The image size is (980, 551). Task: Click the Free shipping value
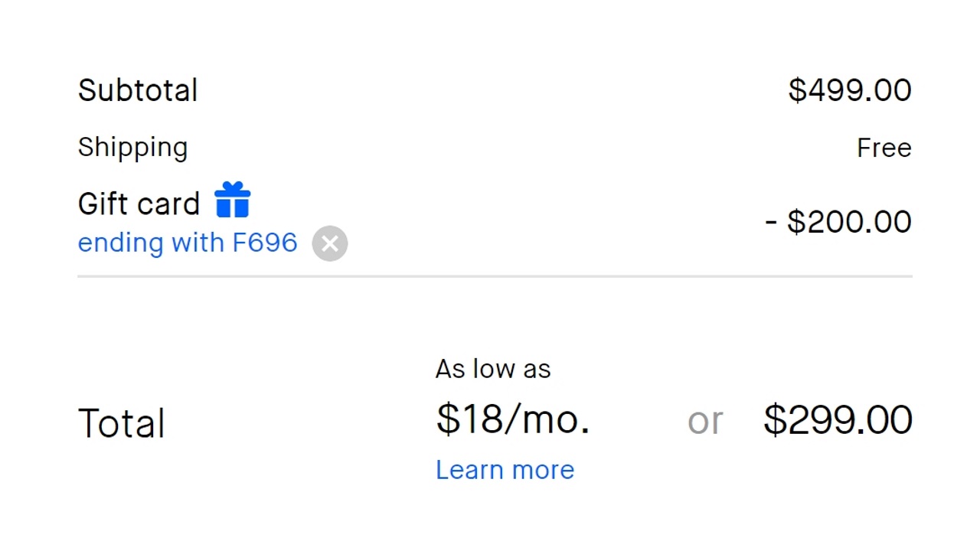(x=884, y=148)
